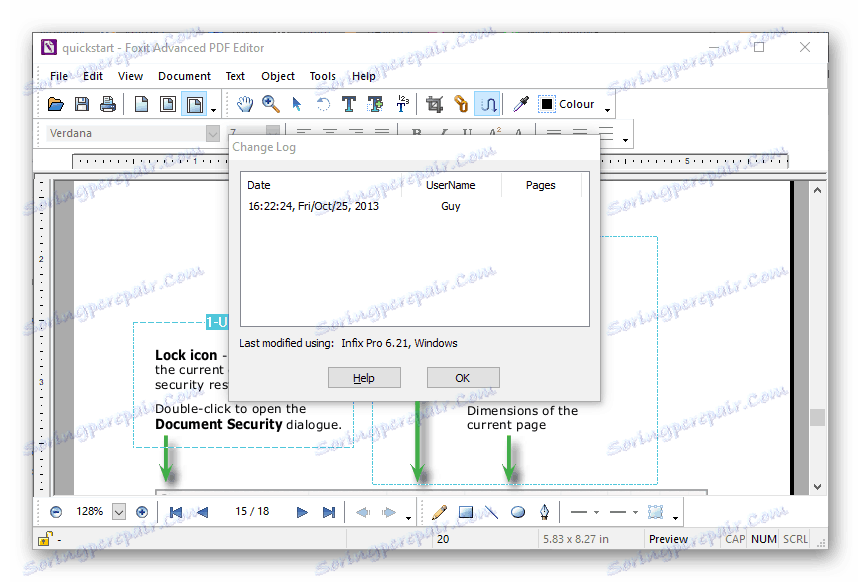Open the paragraph toolbar overflow arrow

625,141
